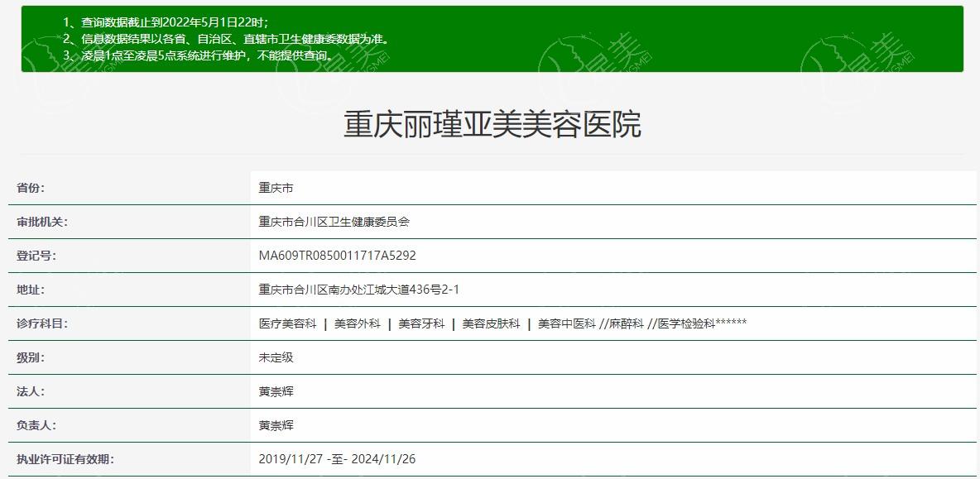980x479 pixels.
Task: Click the 级别 label
Action: (31, 358)
